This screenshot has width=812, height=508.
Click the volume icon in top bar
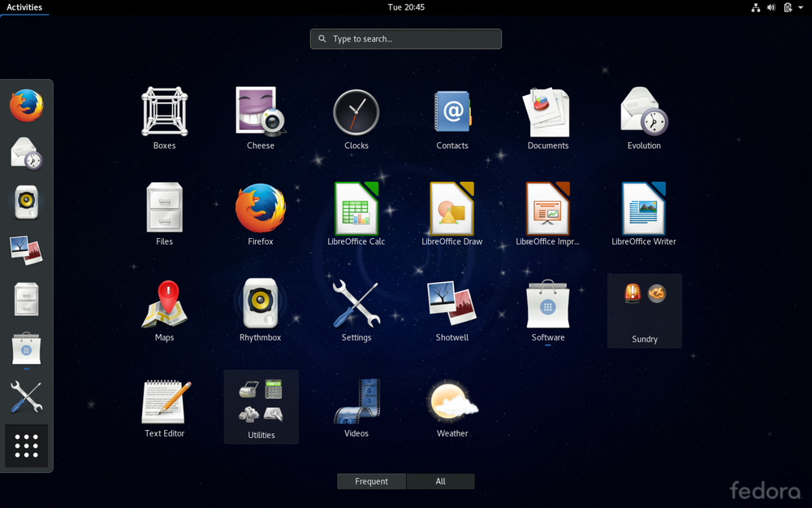coord(771,7)
